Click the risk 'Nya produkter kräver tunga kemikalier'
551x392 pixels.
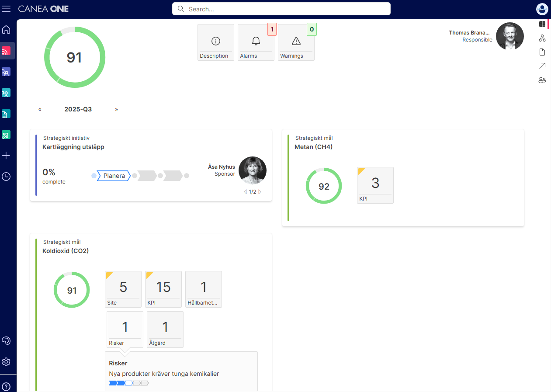tap(164, 374)
